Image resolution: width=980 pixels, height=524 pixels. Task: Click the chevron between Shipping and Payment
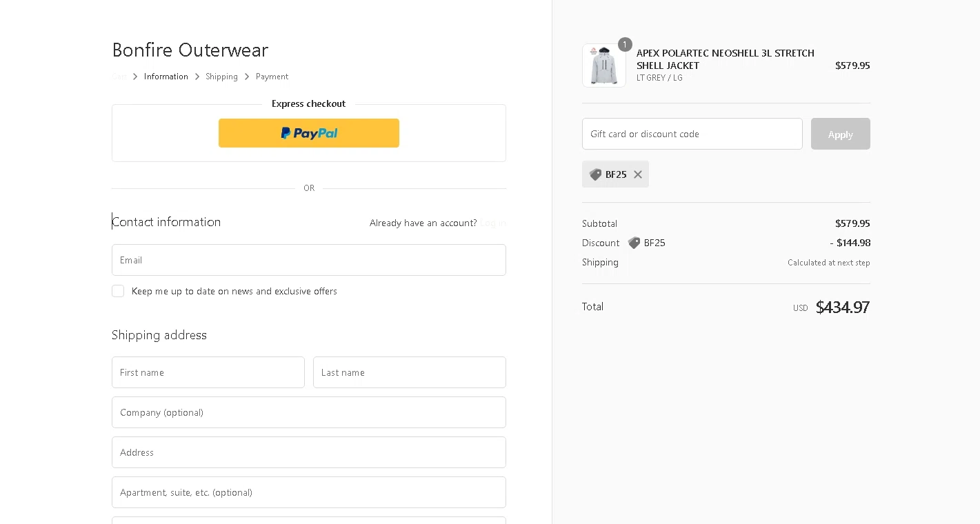pos(247,77)
